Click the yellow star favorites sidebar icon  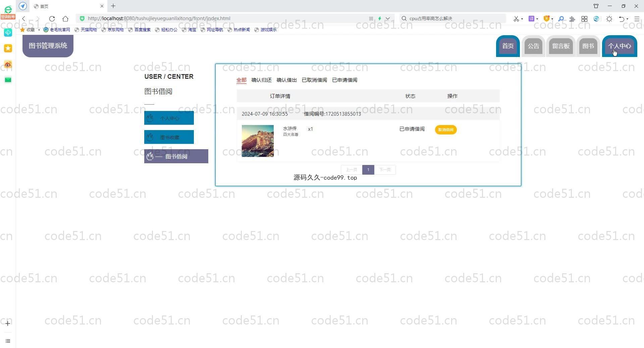pos(8,48)
